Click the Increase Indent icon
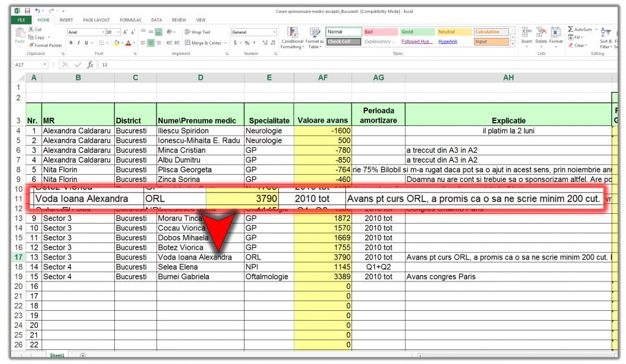The image size is (626, 364). coord(177,43)
